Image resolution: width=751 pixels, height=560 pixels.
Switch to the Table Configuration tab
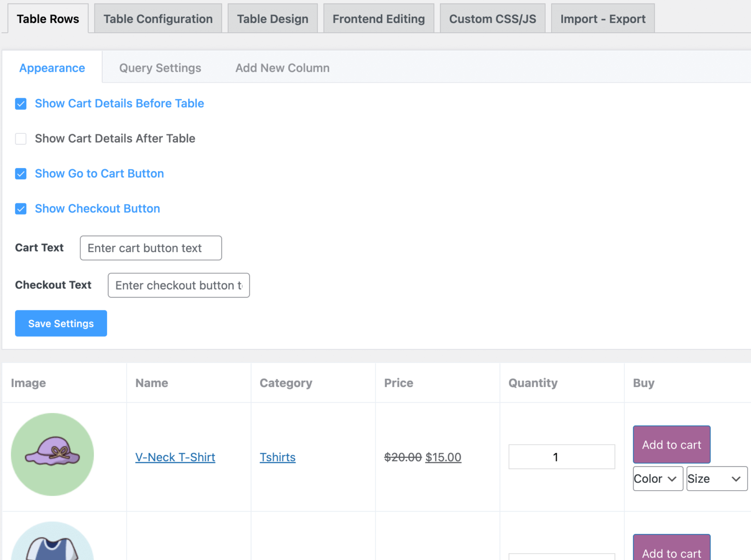click(x=157, y=19)
